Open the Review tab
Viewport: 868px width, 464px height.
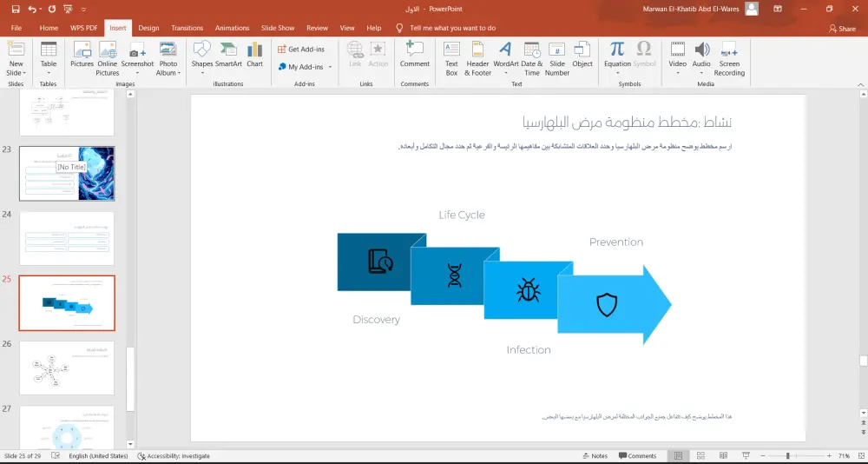[x=317, y=28]
